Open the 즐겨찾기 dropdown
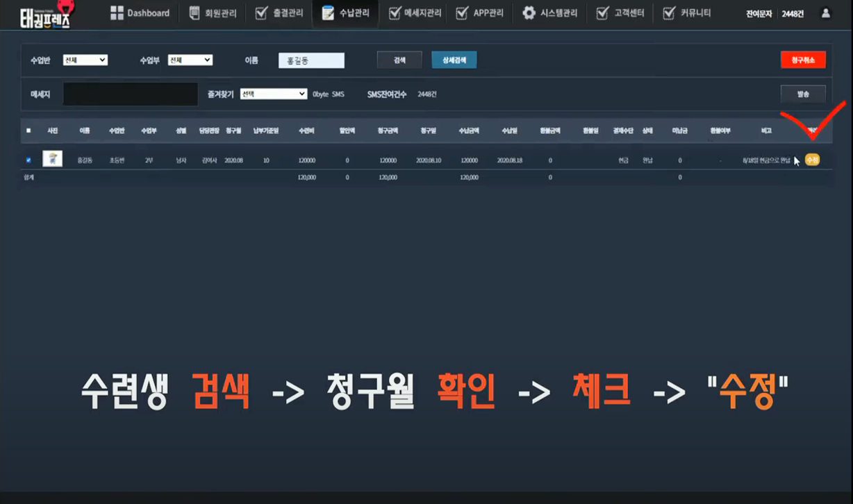The image size is (853, 504). [273, 94]
